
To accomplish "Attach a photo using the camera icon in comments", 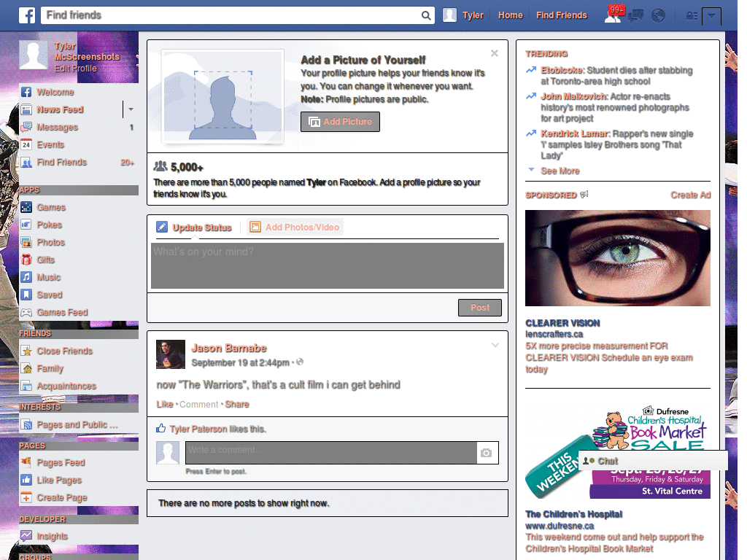I will pyautogui.click(x=487, y=453).
